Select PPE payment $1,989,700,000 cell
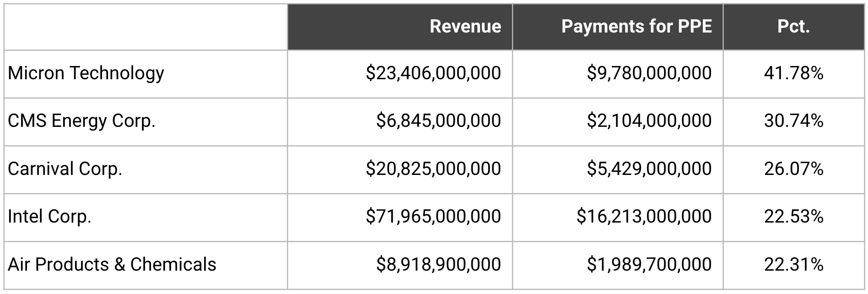 pos(649,265)
